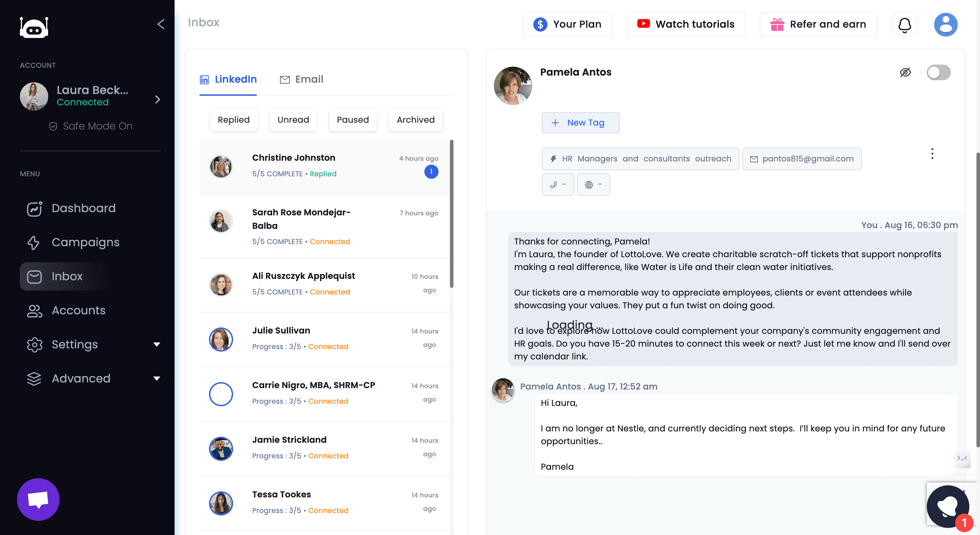
Task: Open the purple chat support bubble
Action: (38, 499)
